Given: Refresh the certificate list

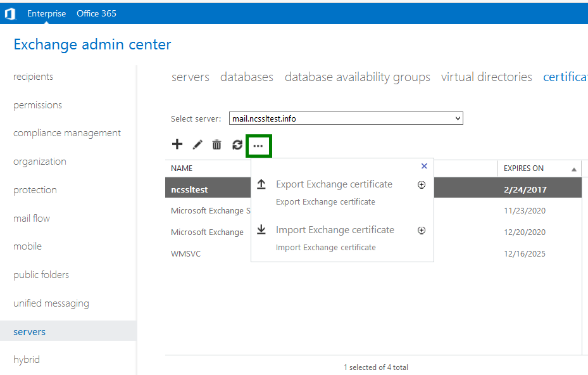Looking at the screenshot, I should point(237,144).
